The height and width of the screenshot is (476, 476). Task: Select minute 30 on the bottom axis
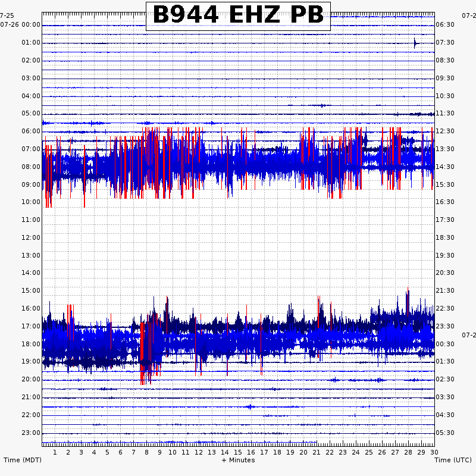tap(434, 452)
